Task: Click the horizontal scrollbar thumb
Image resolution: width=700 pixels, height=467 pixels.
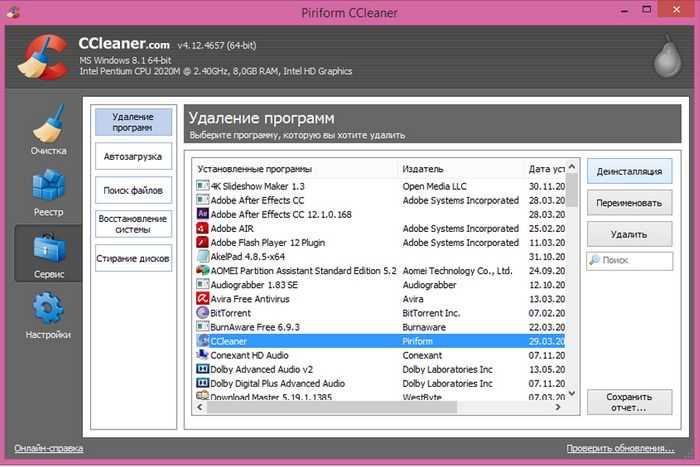Action: point(332,407)
